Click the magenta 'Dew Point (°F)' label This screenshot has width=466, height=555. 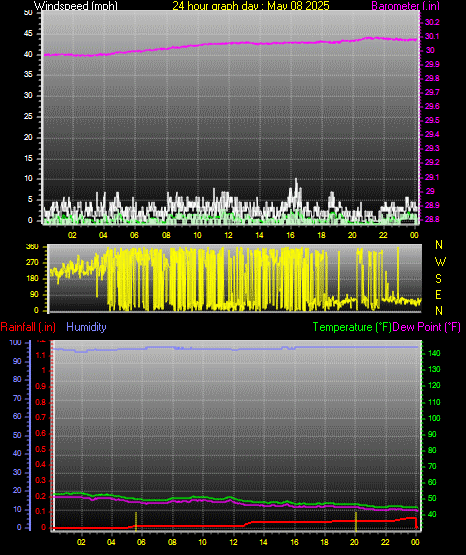coord(427,327)
